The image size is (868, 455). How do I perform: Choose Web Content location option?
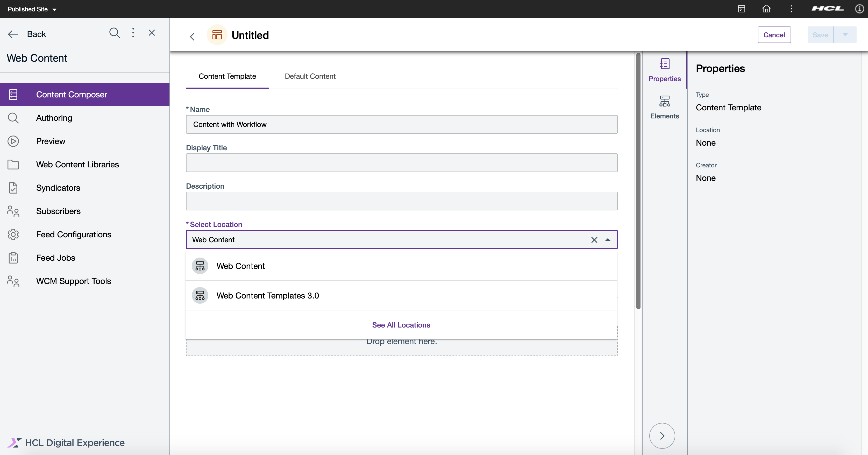pos(401,266)
